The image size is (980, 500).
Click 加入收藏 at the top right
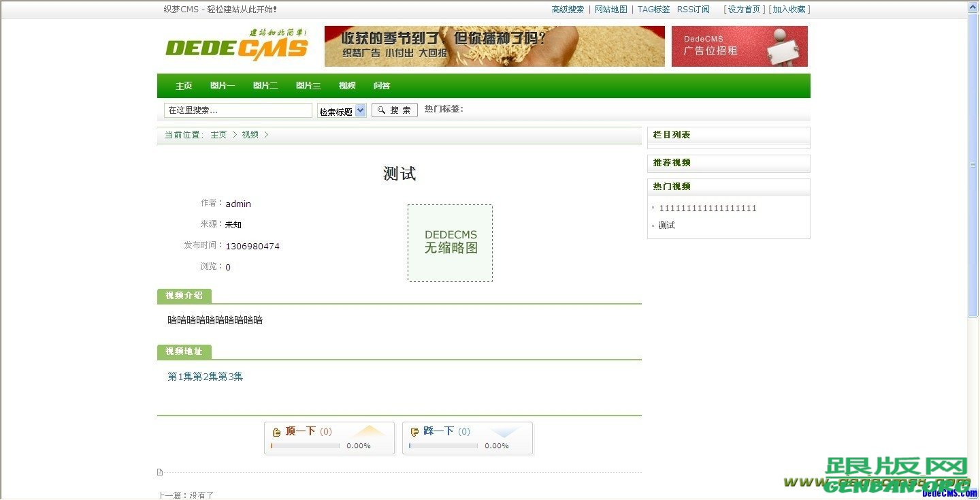(789, 9)
